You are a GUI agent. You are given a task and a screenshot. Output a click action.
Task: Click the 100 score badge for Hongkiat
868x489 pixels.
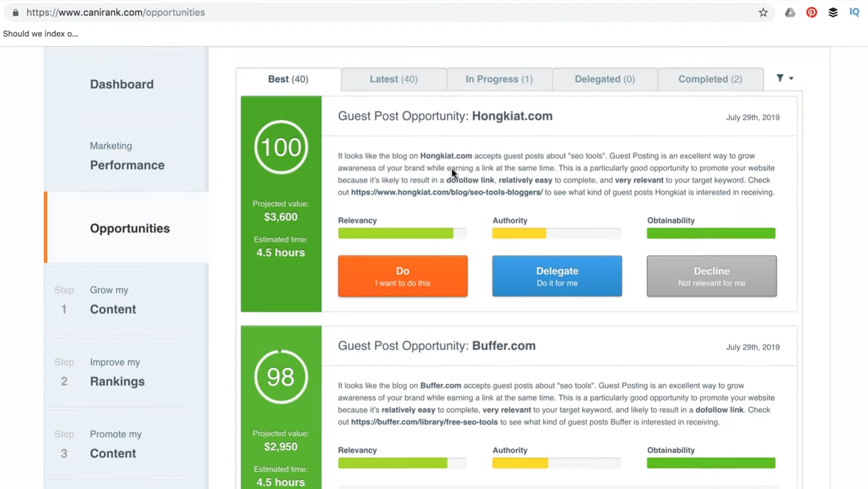(280, 147)
